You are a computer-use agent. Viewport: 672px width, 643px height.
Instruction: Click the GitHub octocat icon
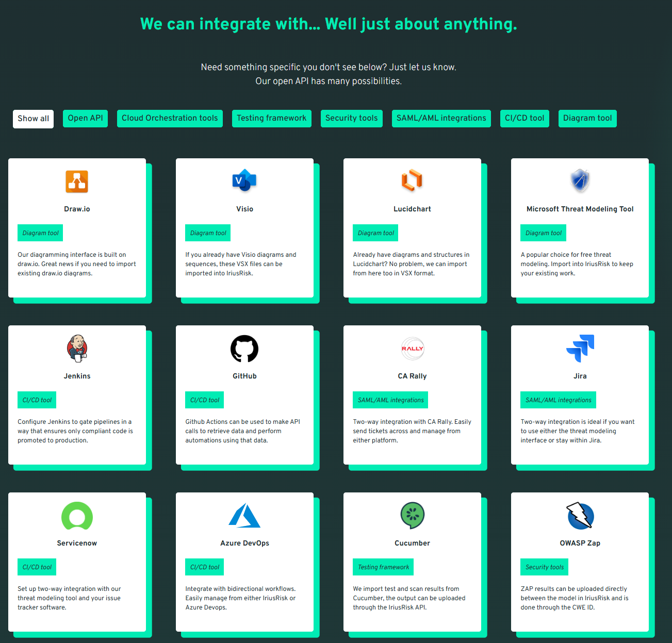244,349
